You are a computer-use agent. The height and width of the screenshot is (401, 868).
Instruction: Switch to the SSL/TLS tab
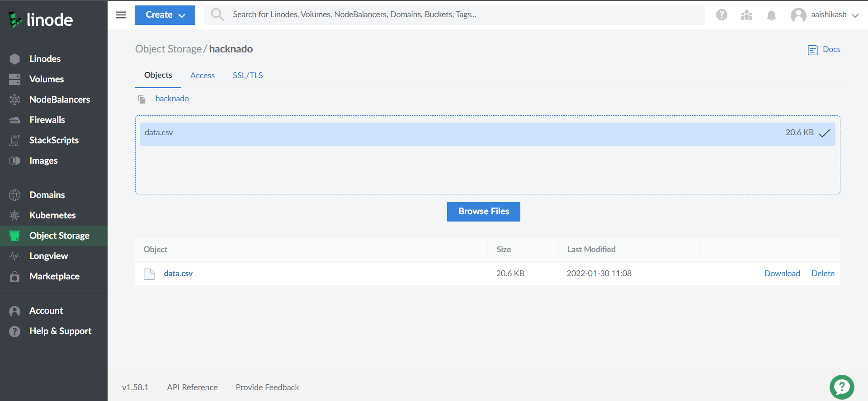(248, 75)
